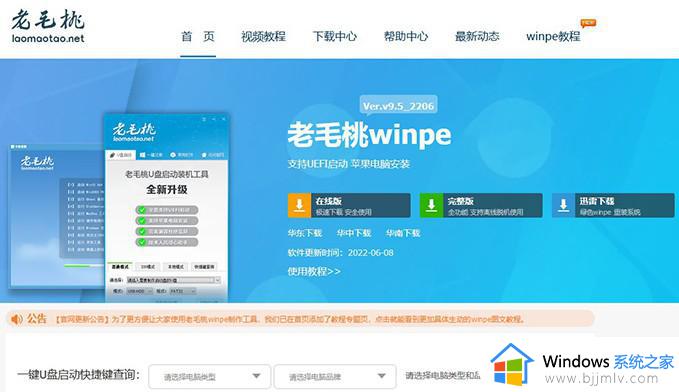
Task: Click the 软件更新时间 2022-06-08 text
Action: [340, 253]
